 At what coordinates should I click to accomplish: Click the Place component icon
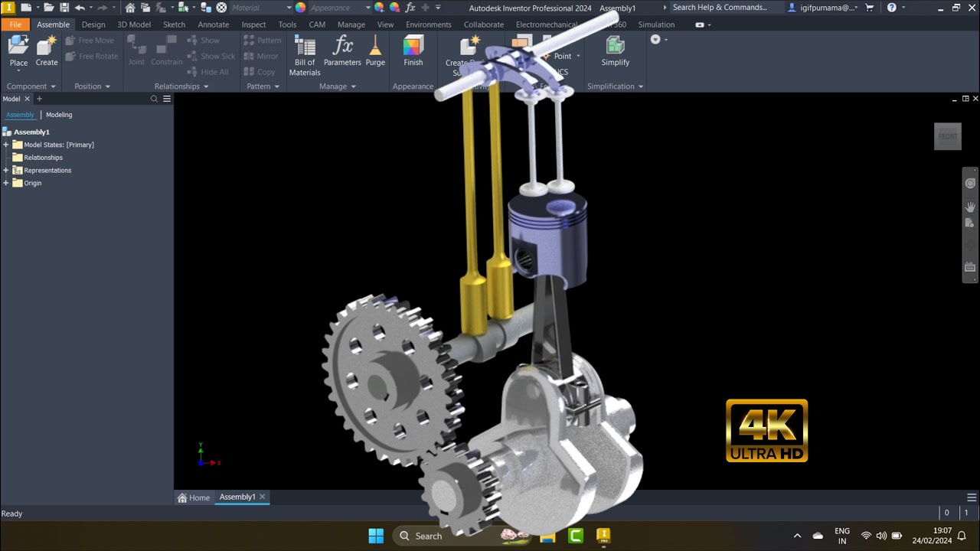pyautogui.click(x=18, y=46)
